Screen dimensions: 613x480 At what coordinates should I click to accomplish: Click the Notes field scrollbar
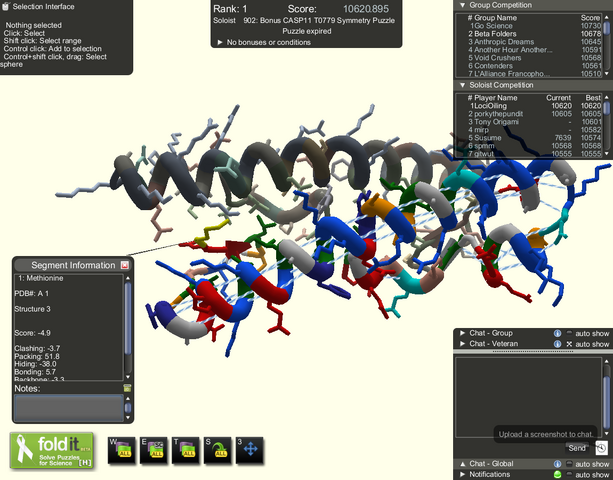[127, 408]
